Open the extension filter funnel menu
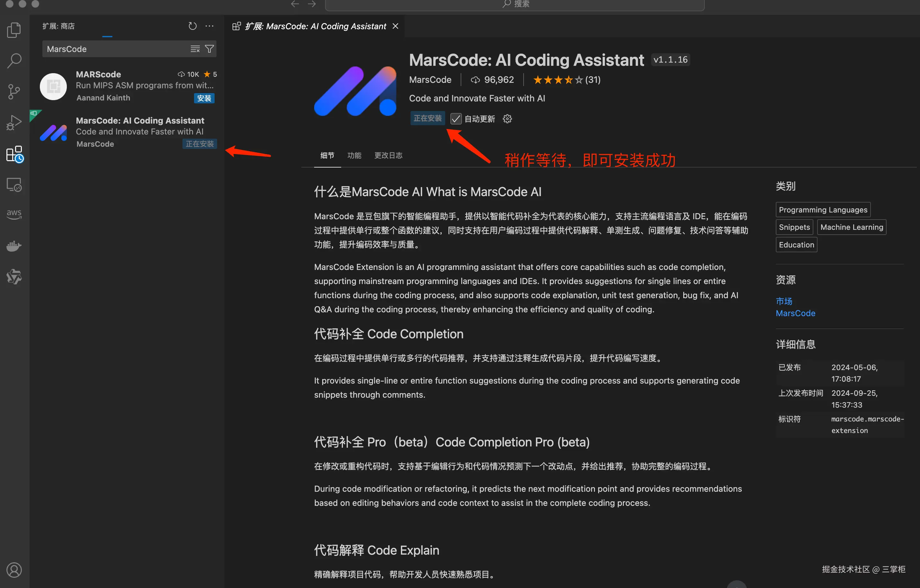 209,49
